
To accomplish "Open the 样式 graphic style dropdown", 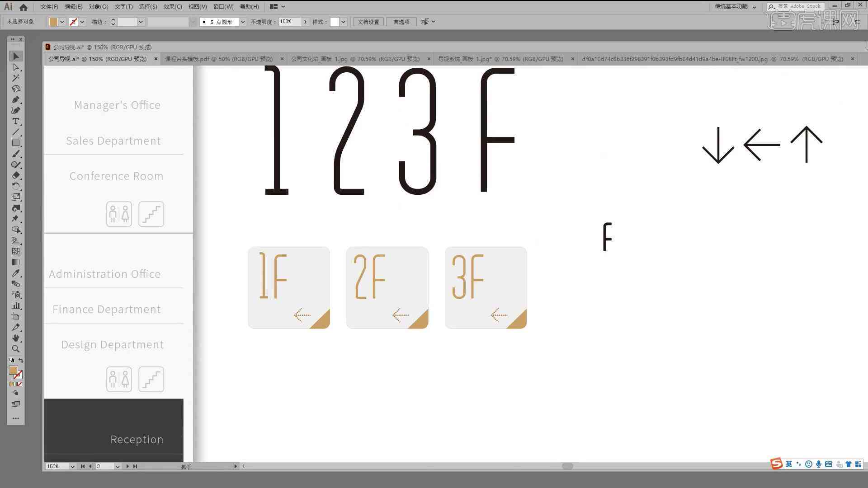I will tap(344, 22).
